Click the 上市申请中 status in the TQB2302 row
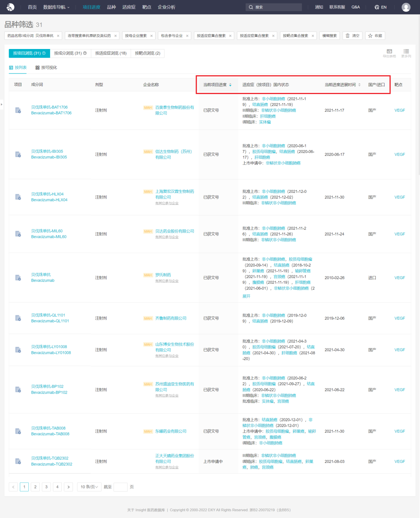This screenshot has width=420, height=518. [x=213, y=462]
